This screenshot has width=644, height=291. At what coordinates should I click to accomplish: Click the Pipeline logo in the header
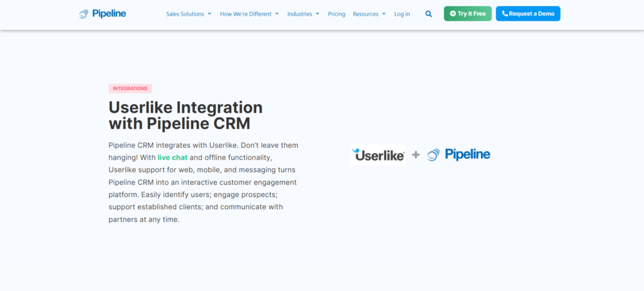103,14
